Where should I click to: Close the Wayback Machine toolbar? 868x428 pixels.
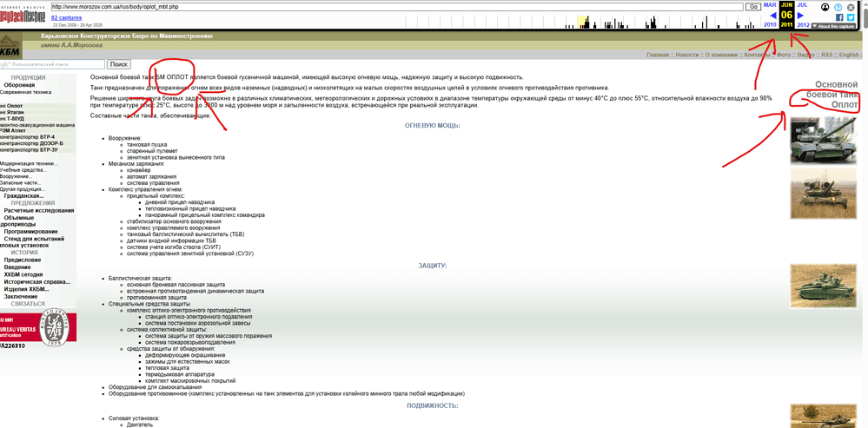(851, 7)
